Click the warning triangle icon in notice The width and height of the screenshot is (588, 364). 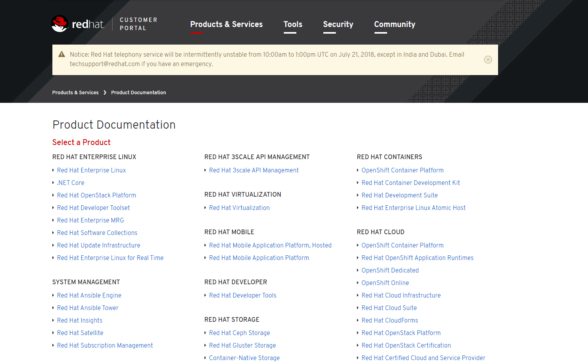[62, 54]
